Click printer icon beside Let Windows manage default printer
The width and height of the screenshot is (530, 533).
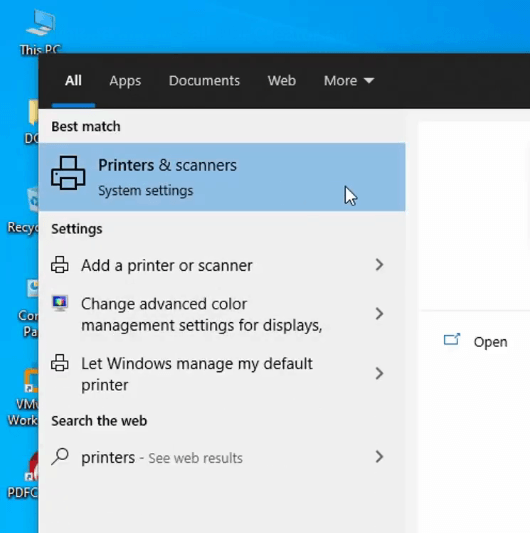point(60,363)
